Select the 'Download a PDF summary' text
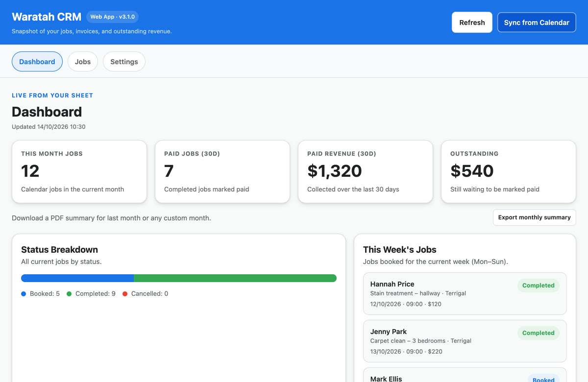 click(111, 218)
